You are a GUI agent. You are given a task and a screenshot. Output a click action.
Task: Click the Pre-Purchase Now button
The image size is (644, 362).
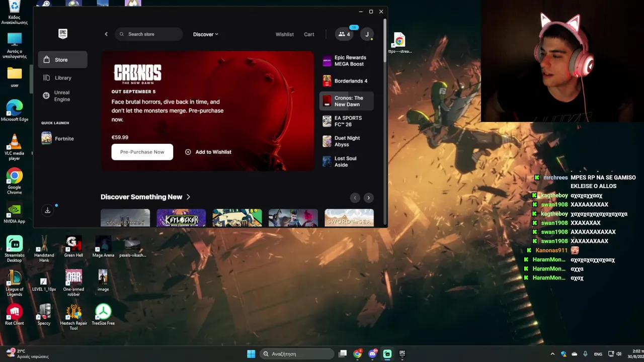(x=142, y=152)
